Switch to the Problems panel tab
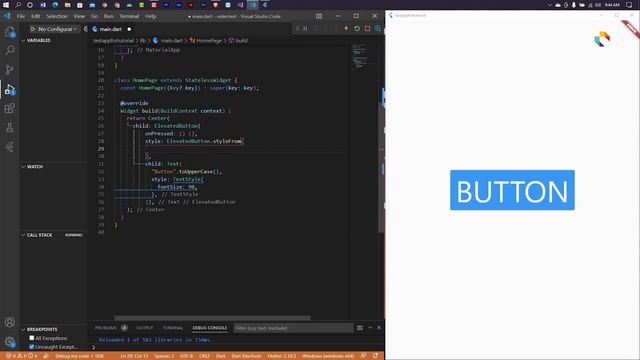The image size is (640, 360). coord(106,328)
